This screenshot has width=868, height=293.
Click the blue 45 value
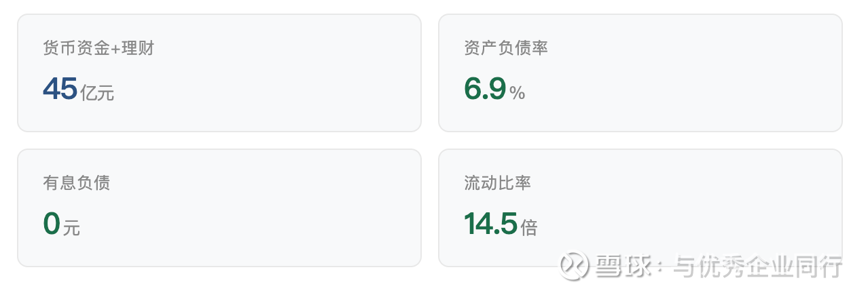pyautogui.click(x=60, y=89)
